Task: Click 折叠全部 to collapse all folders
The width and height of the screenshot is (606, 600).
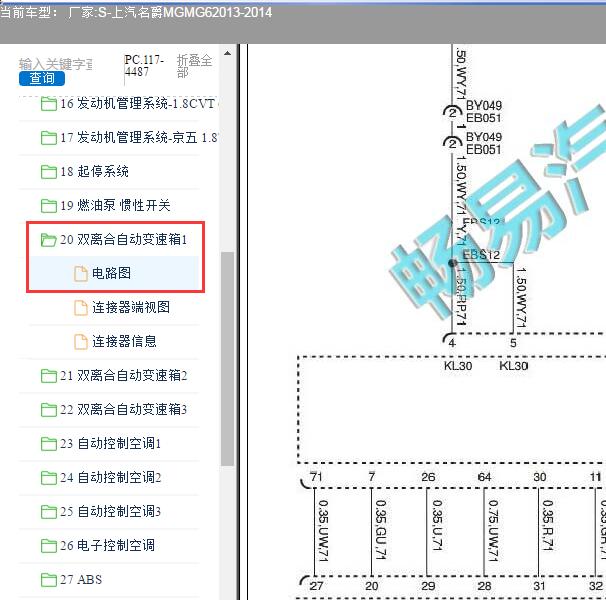Action: click(x=194, y=66)
